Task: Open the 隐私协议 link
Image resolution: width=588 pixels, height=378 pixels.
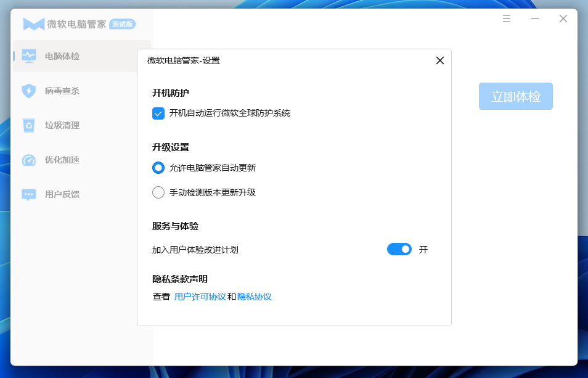Action: (x=255, y=297)
